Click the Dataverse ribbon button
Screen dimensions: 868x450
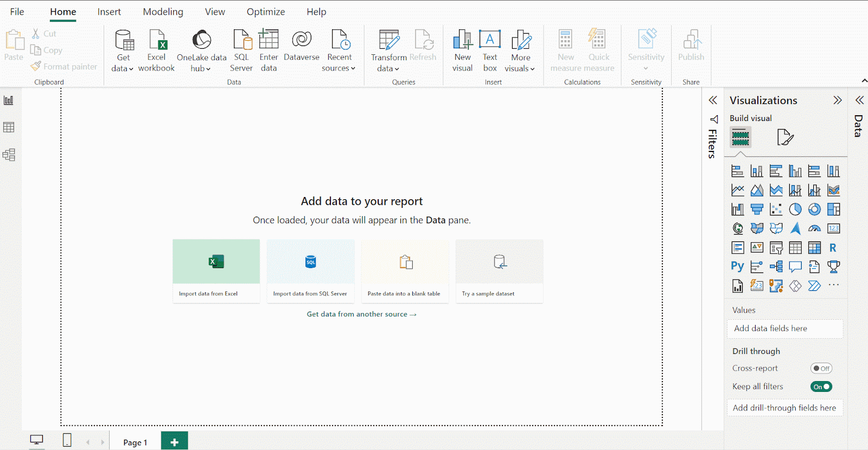(x=302, y=50)
